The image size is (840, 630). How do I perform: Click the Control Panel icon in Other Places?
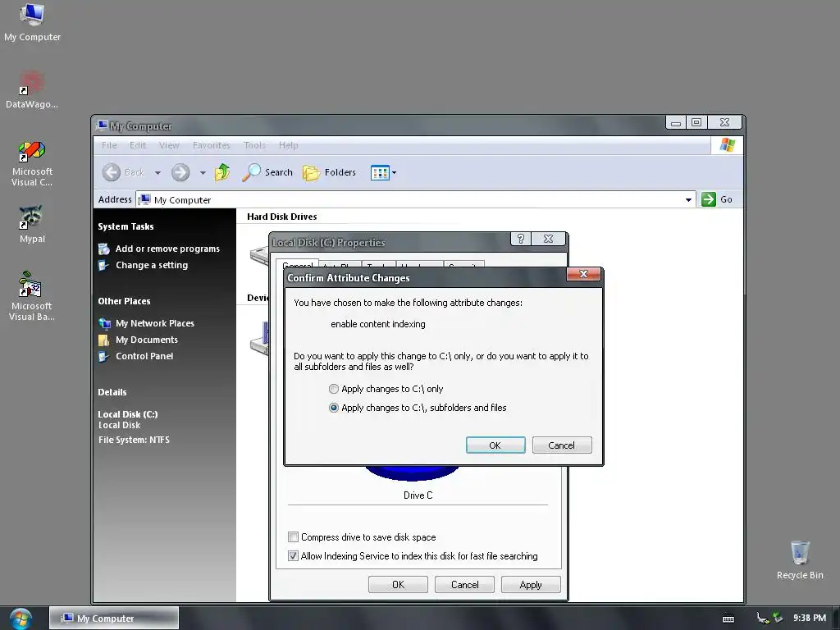click(104, 356)
